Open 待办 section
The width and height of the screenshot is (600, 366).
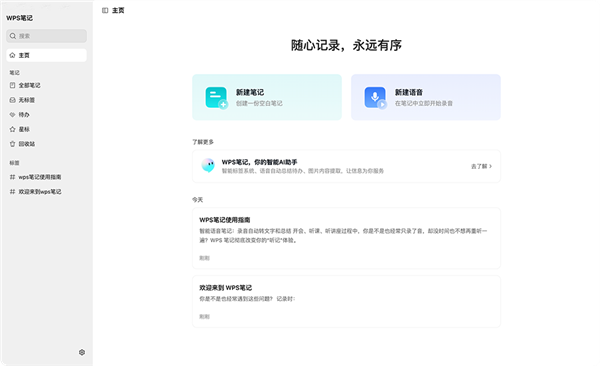click(46, 114)
